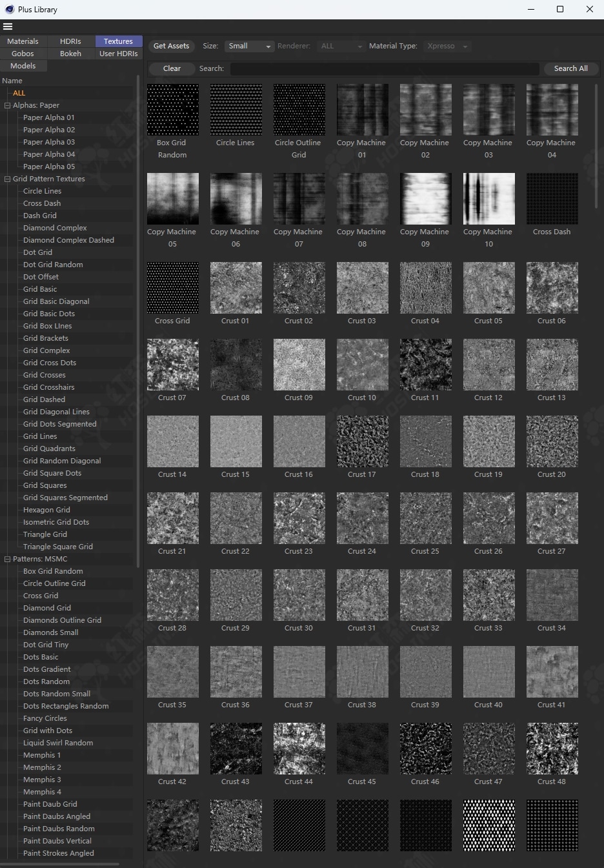Select Liquid Swirl Random tree item
The width and height of the screenshot is (604, 868).
pyautogui.click(x=58, y=743)
